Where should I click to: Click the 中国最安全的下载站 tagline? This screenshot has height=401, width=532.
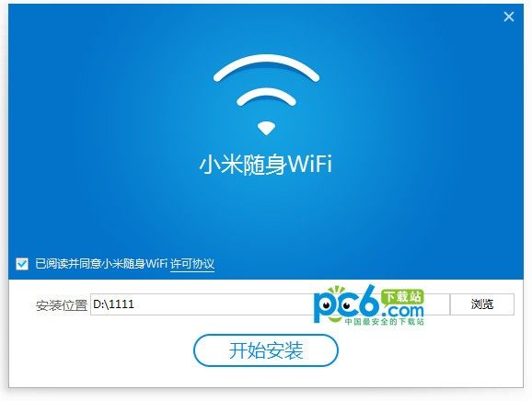[385, 321]
